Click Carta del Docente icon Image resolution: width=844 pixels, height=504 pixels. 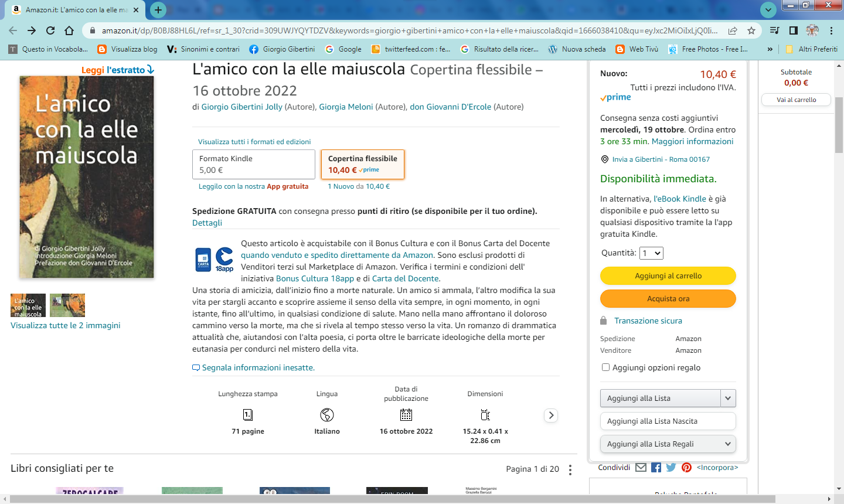click(x=203, y=260)
